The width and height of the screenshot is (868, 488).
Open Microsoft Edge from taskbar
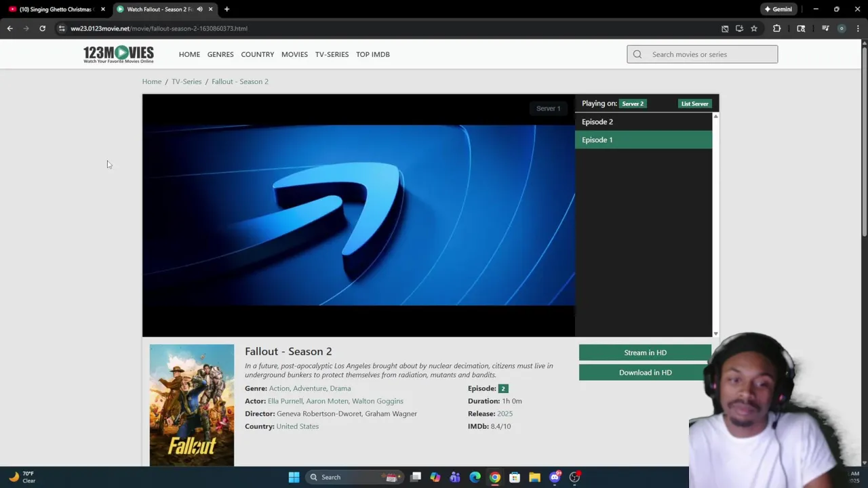pyautogui.click(x=475, y=477)
